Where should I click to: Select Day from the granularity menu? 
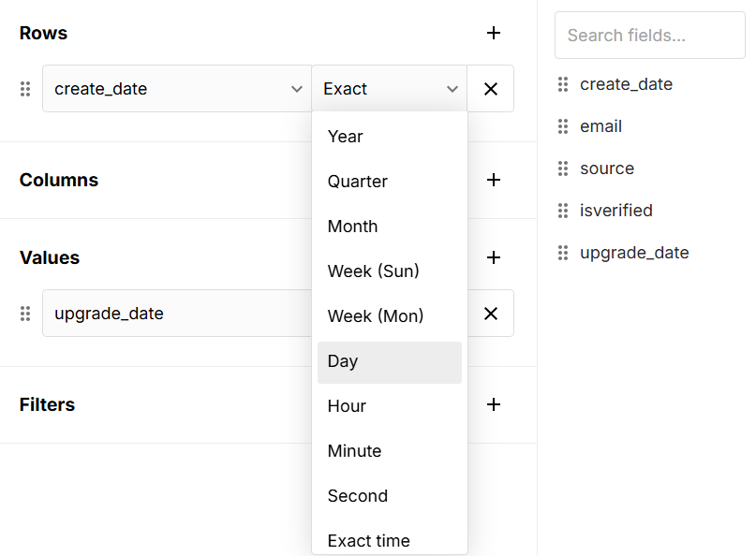click(390, 360)
